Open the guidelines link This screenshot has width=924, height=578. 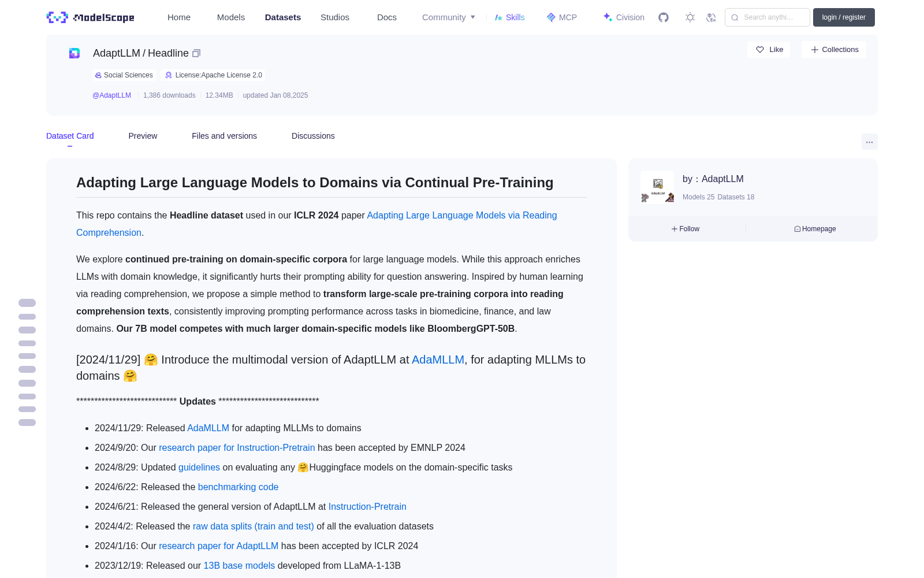tap(199, 467)
